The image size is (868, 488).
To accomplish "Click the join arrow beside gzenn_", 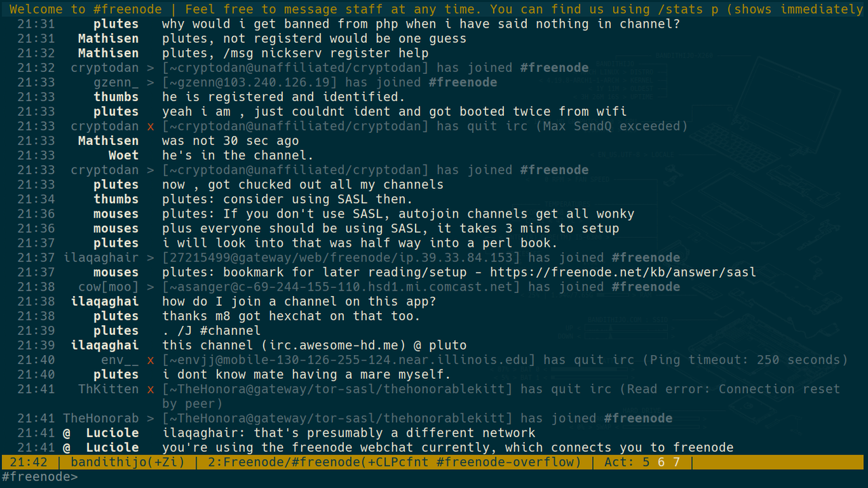I will click(151, 83).
